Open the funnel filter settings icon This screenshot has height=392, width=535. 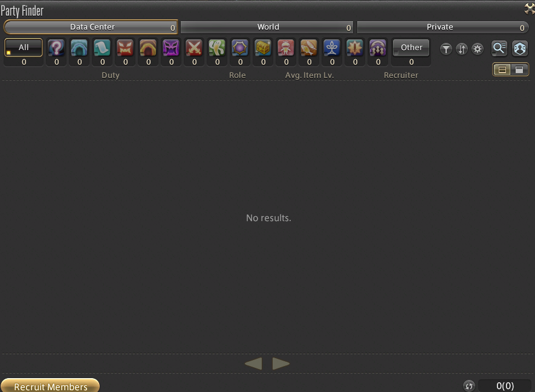pyautogui.click(x=446, y=49)
